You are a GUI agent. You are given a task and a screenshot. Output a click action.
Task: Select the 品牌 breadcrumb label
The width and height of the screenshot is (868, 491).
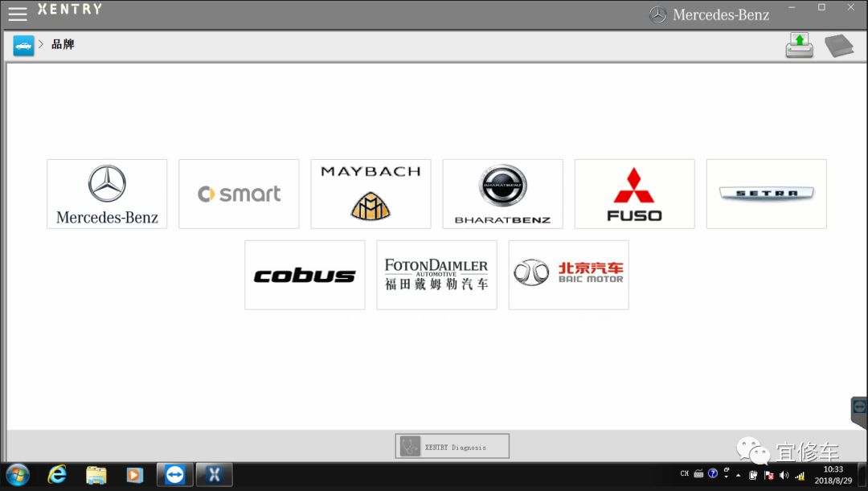pos(63,44)
